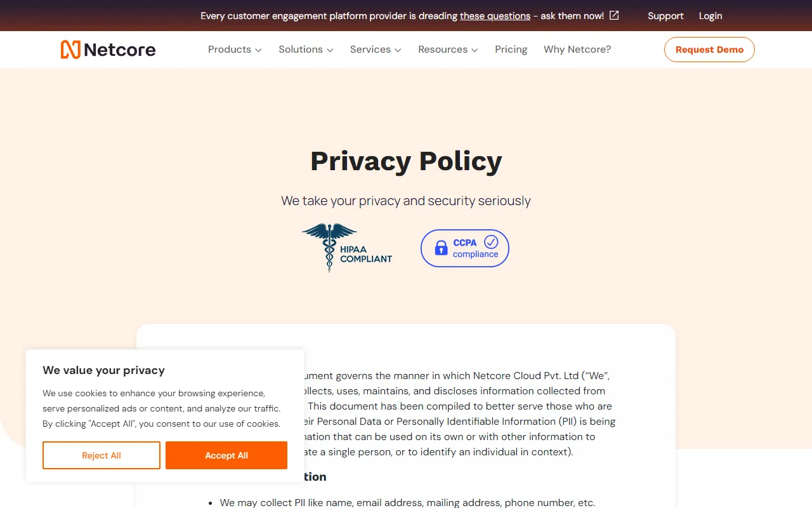Click the "We value your privacy" heading
Screen dimensions: 812x508
click(103, 370)
